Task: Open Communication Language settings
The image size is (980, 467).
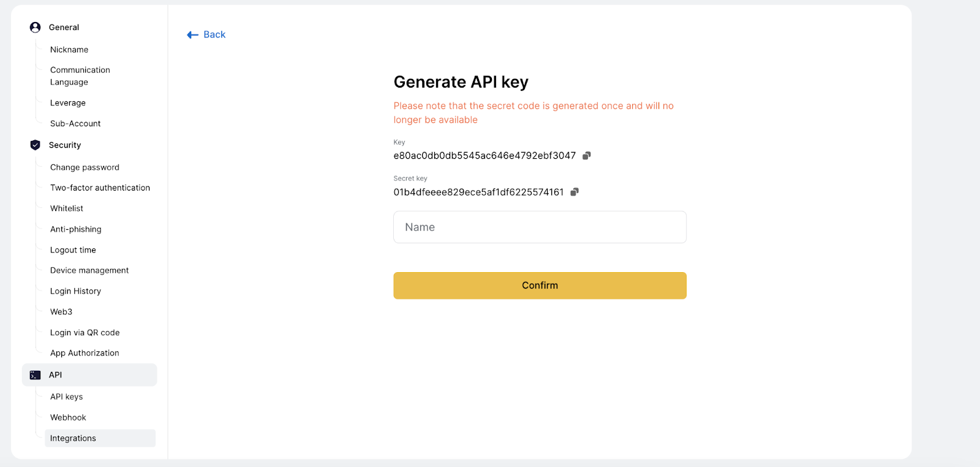Action: pos(80,76)
